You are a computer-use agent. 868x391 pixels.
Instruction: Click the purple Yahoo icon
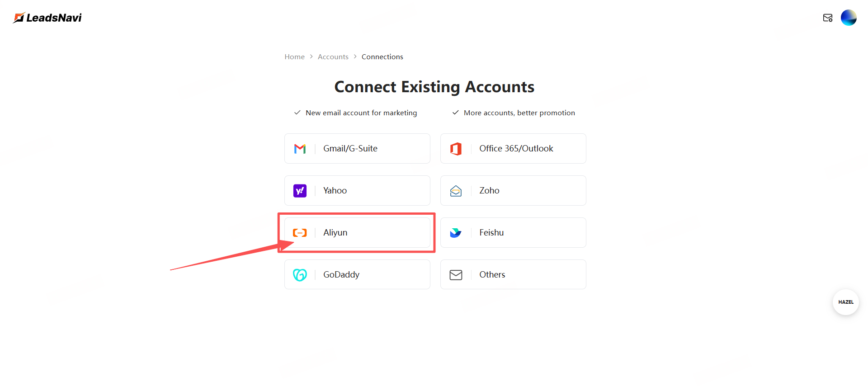coord(300,191)
